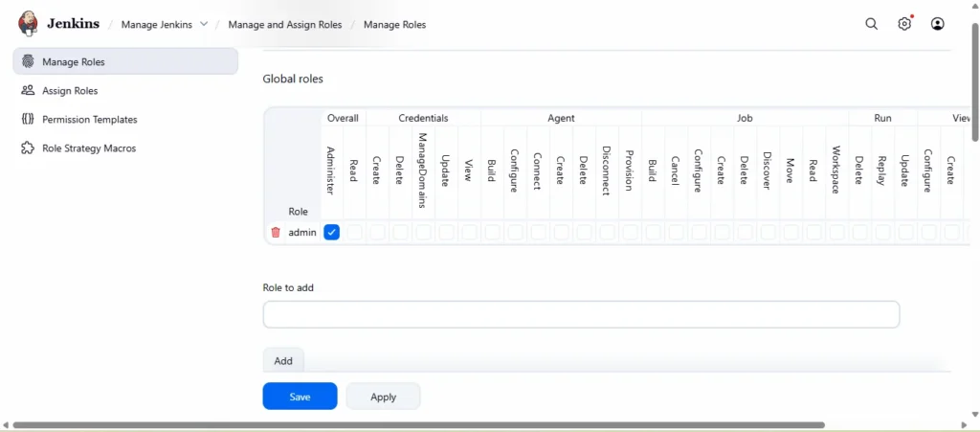
Task: Click the Add role button
Action: click(x=283, y=361)
